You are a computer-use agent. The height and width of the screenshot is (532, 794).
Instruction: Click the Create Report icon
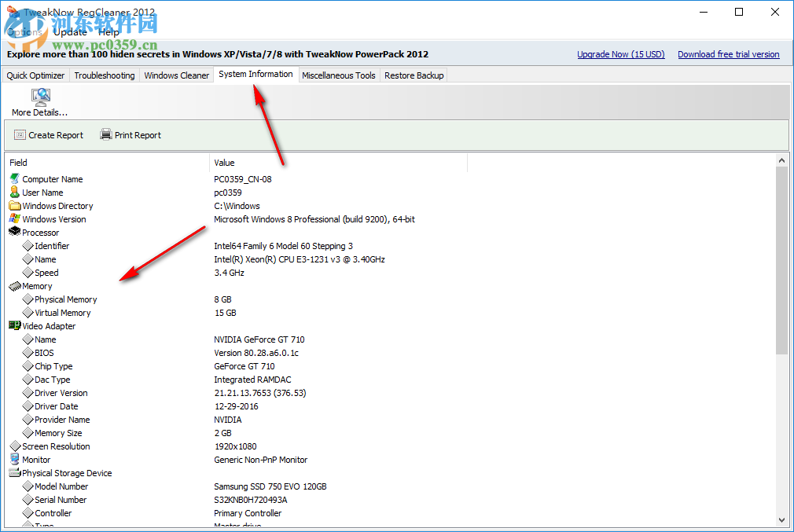point(20,134)
